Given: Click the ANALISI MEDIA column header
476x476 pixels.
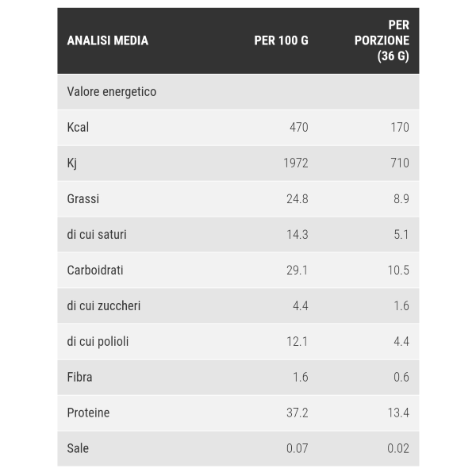Looking at the screenshot, I should click(107, 40).
